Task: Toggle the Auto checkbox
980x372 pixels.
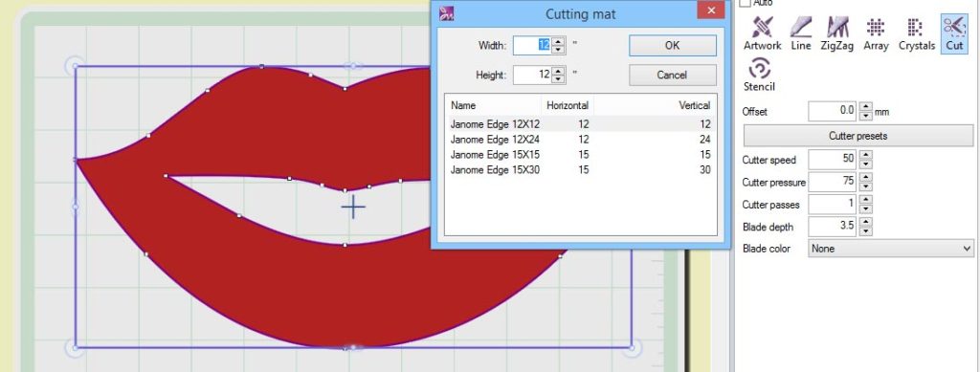Action: click(745, 3)
